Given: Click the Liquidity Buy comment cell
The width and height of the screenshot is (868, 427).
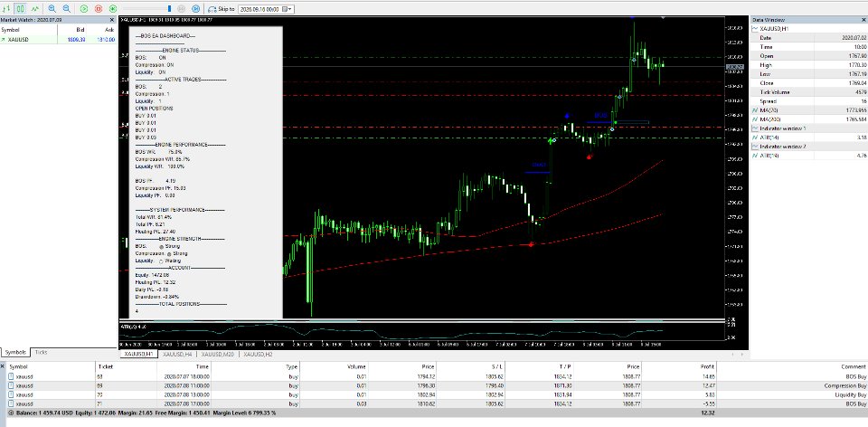Looking at the screenshot, I should (850, 394).
